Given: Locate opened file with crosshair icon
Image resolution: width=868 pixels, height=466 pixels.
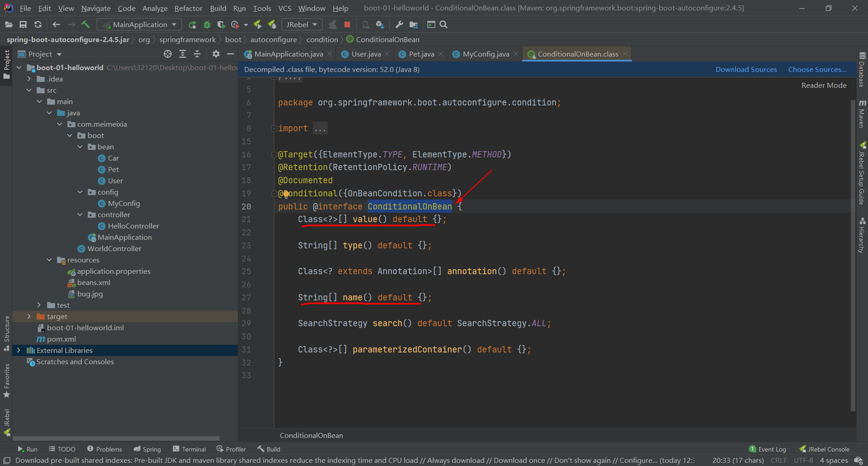Looking at the screenshot, I should coord(168,54).
